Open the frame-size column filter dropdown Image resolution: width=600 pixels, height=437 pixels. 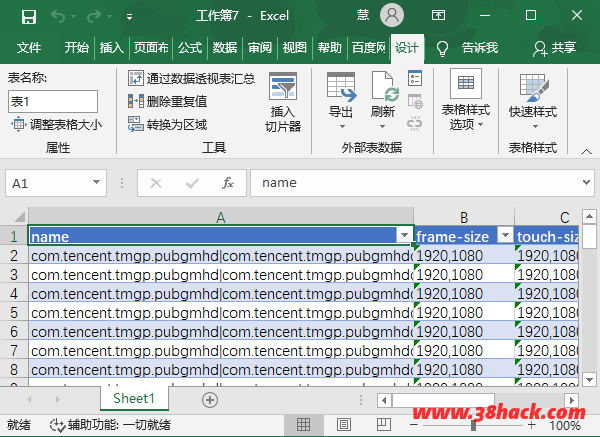point(505,235)
